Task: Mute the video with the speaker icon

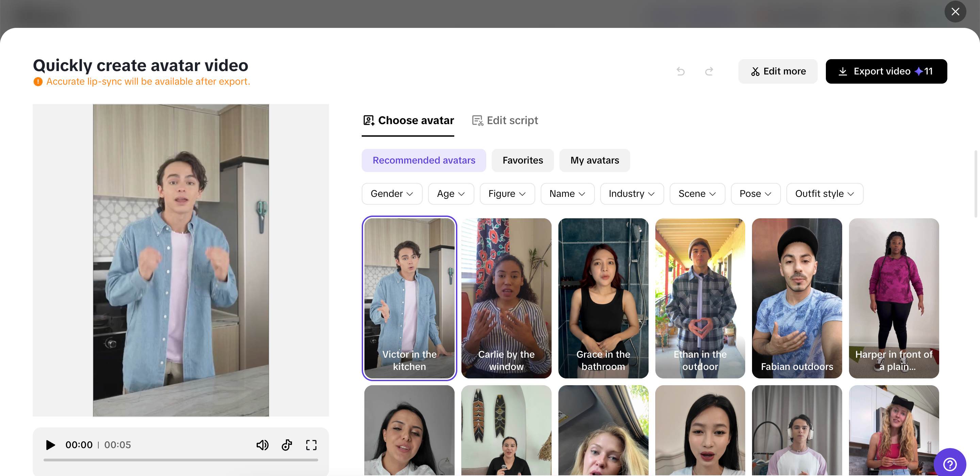Action: point(262,445)
